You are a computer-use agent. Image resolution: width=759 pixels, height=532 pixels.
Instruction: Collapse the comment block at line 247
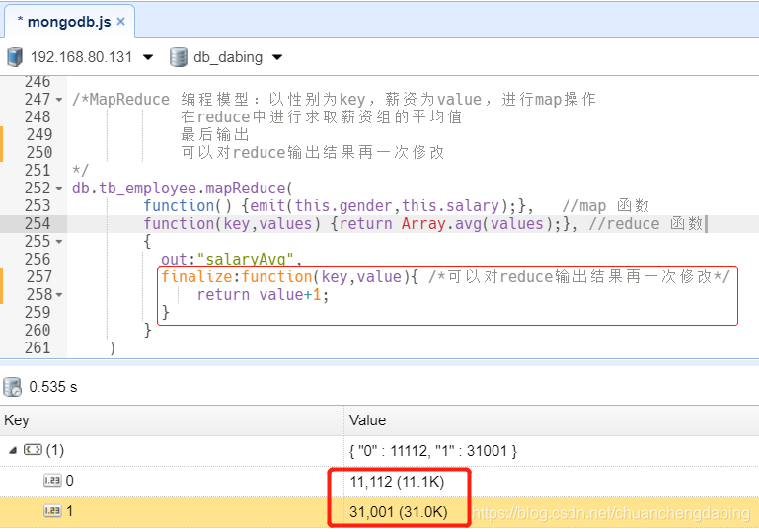click(x=59, y=100)
